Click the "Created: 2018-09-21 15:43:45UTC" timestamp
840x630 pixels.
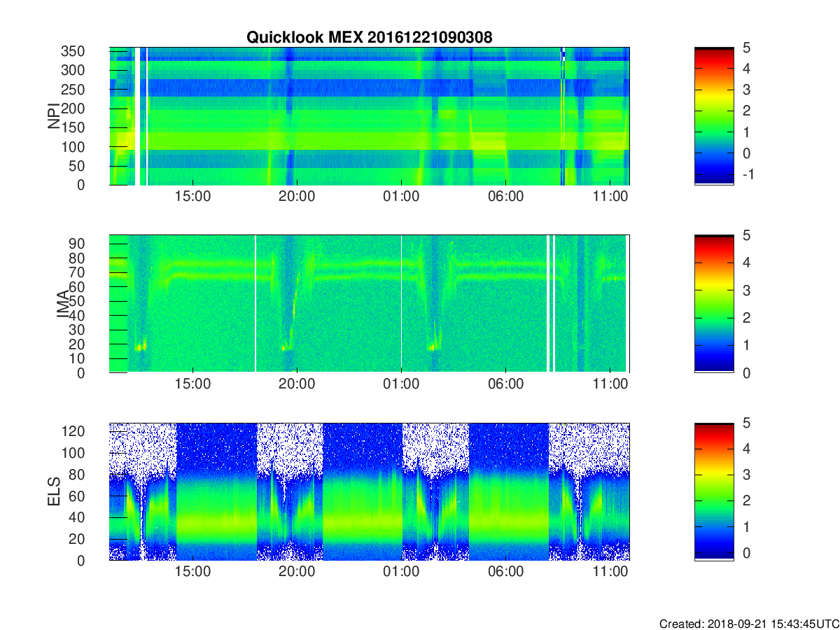pyautogui.click(x=749, y=623)
